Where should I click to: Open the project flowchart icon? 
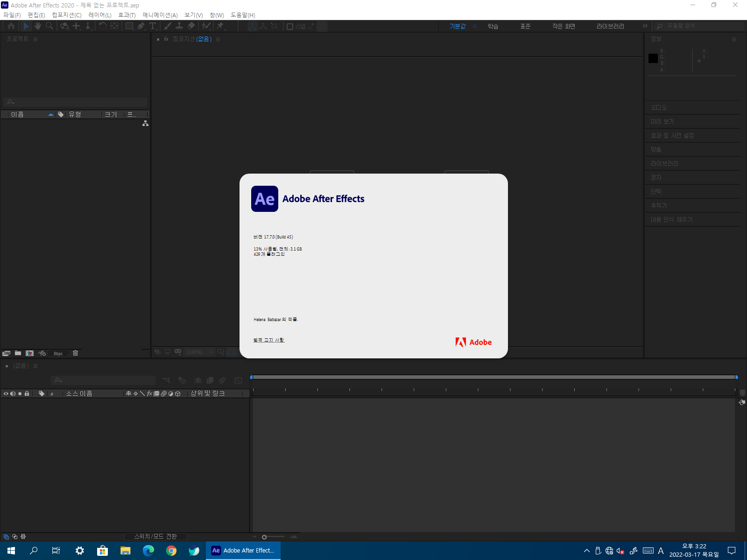[x=145, y=123]
